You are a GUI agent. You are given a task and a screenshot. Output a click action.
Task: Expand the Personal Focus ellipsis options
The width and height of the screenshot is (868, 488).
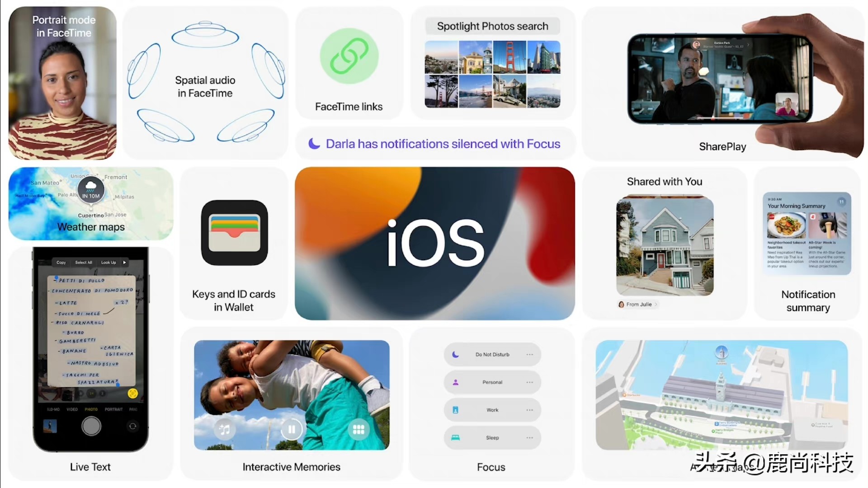point(529,382)
